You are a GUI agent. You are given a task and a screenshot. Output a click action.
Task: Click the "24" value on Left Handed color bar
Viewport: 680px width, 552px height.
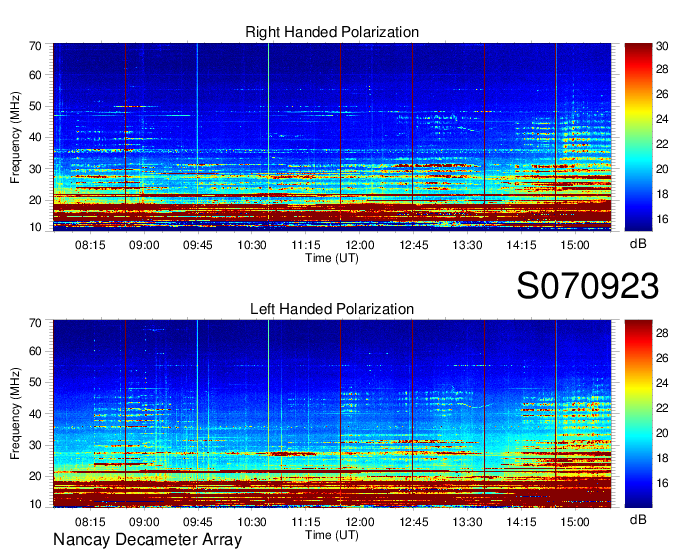pyautogui.click(x=662, y=383)
